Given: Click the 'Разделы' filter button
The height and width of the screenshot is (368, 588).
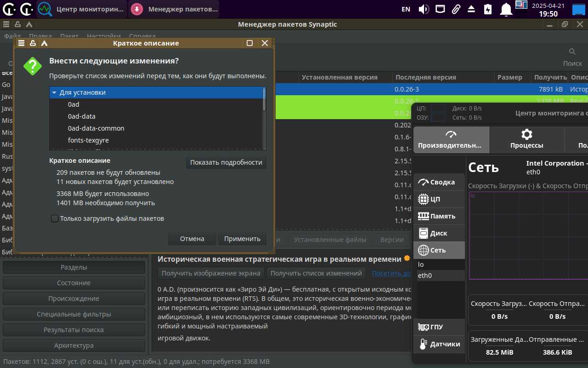Looking at the screenshot, I should [x=74, y=267].
